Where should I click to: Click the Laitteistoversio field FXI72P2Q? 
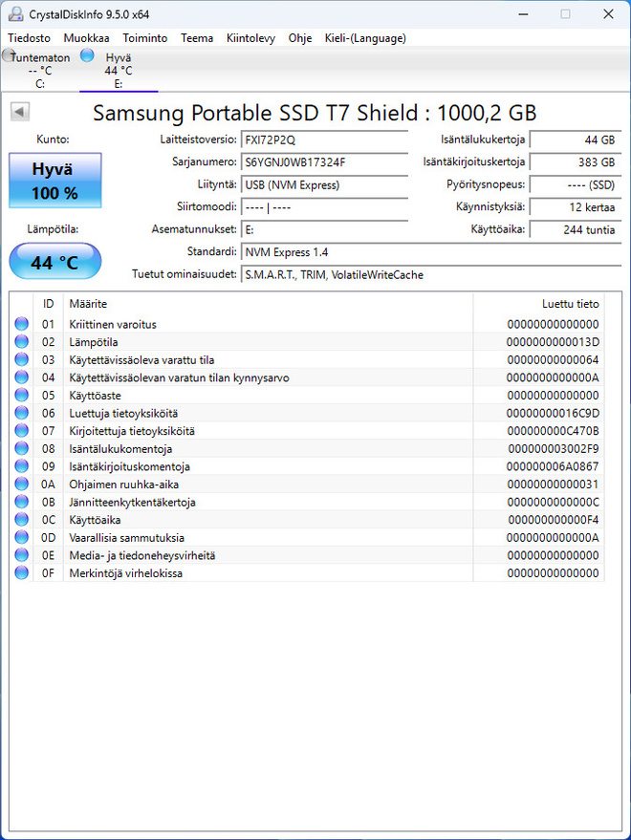point(324,140)
